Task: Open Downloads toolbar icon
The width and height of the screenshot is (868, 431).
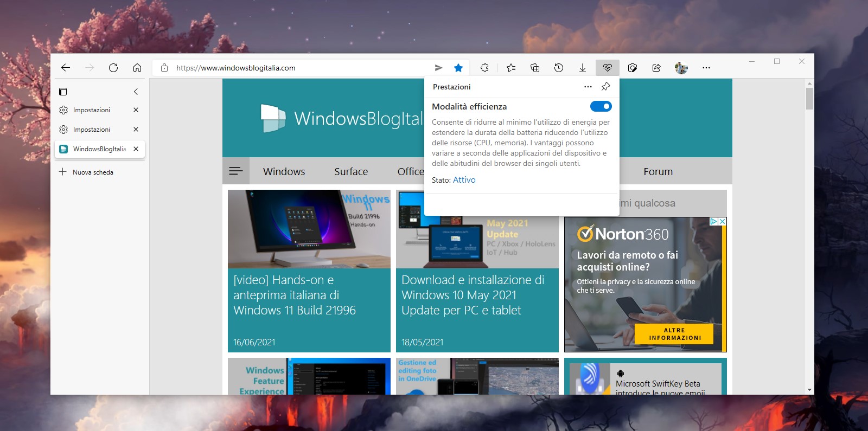Action: click(583, 68)
